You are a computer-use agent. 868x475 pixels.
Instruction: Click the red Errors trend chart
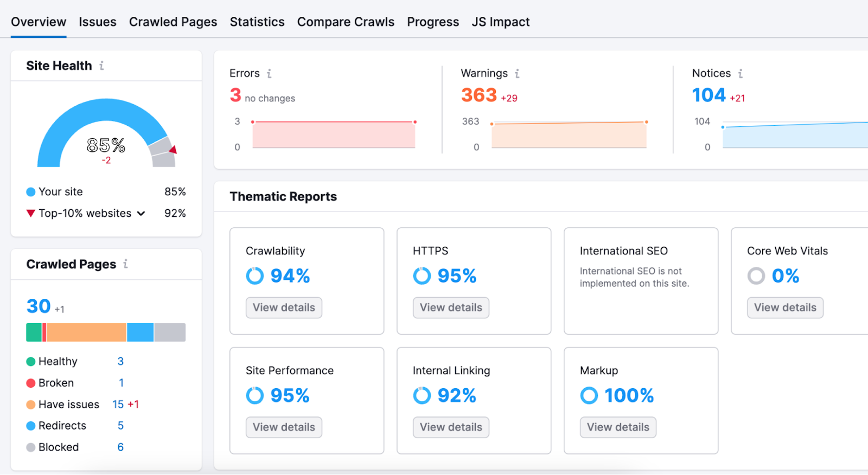(334, 134)
